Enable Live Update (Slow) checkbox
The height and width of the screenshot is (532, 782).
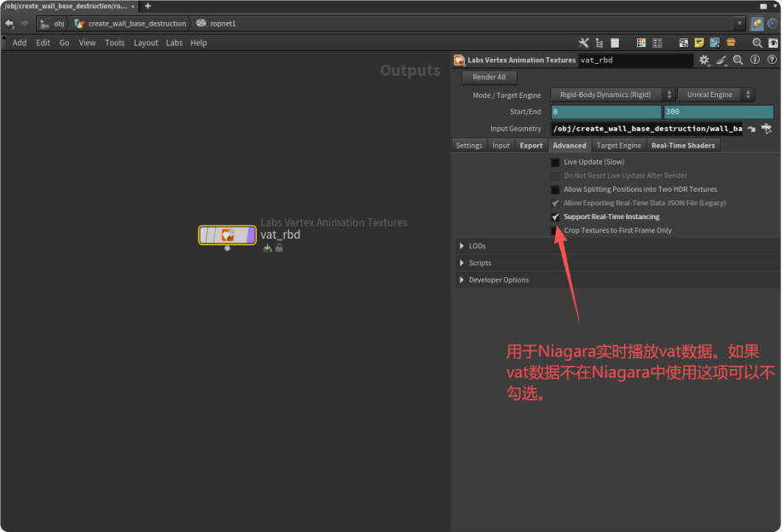coord(555,162)
